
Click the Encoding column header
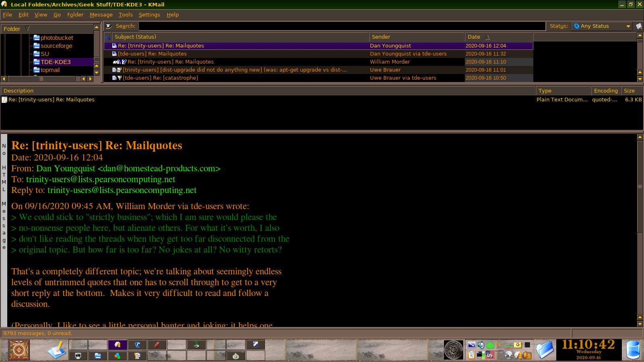tap(606, 91)
